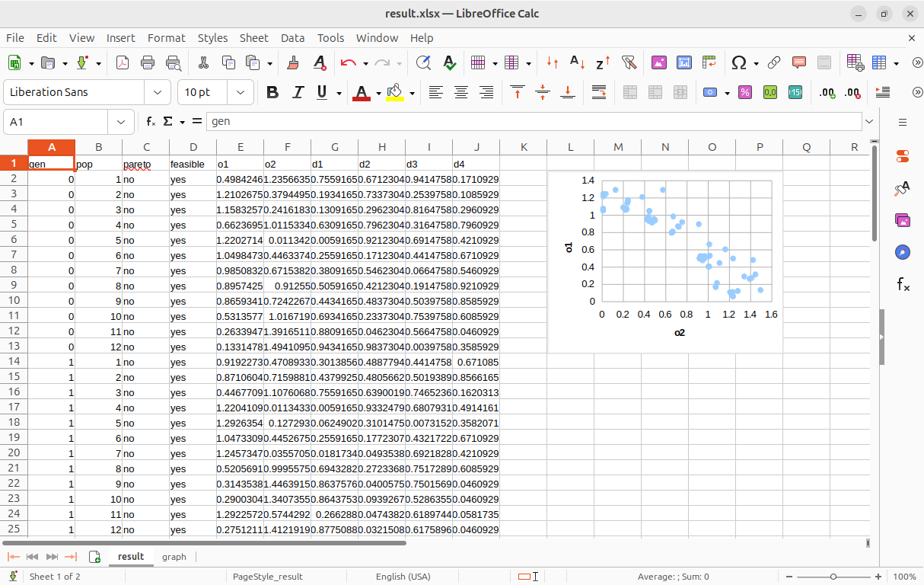Switch to the graph sheet tab
The image size is (924, 585).
coord(174,557)
